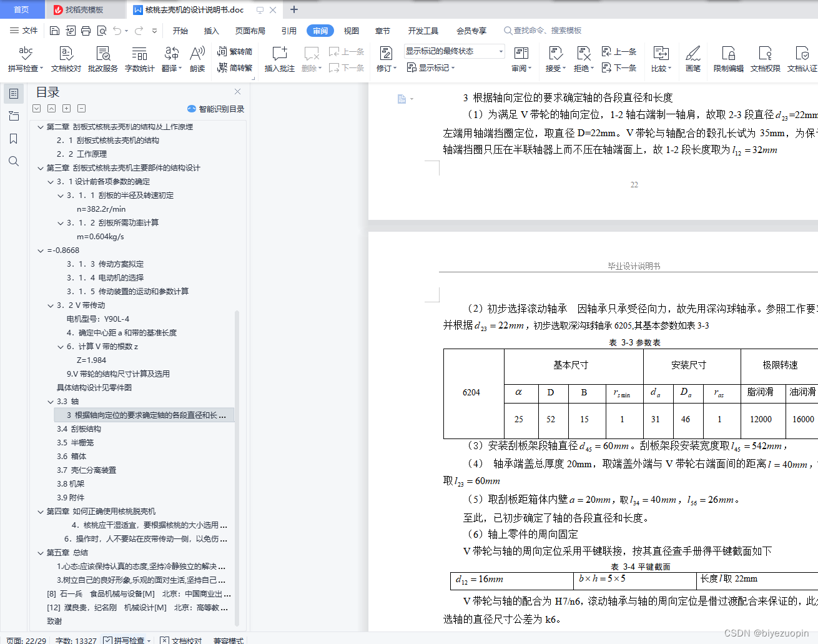This screenshot has height=644, width=818.
Task: Click the 翻译 translate icon
Action: [x=172, y=54]
